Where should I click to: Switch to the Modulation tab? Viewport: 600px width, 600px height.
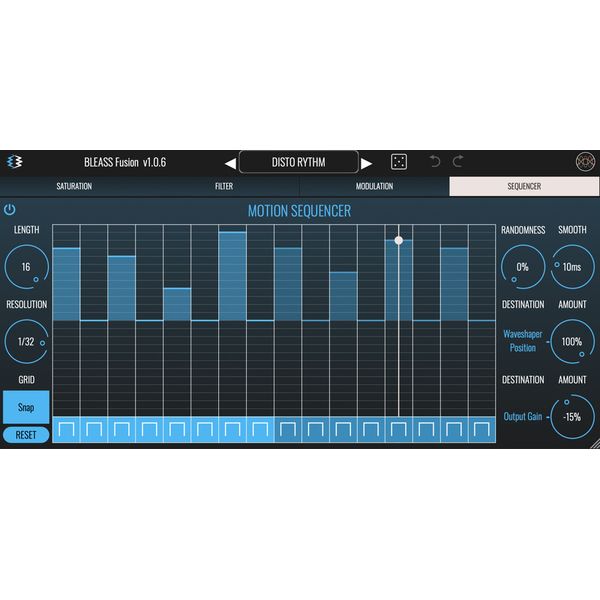coord(374,186)
